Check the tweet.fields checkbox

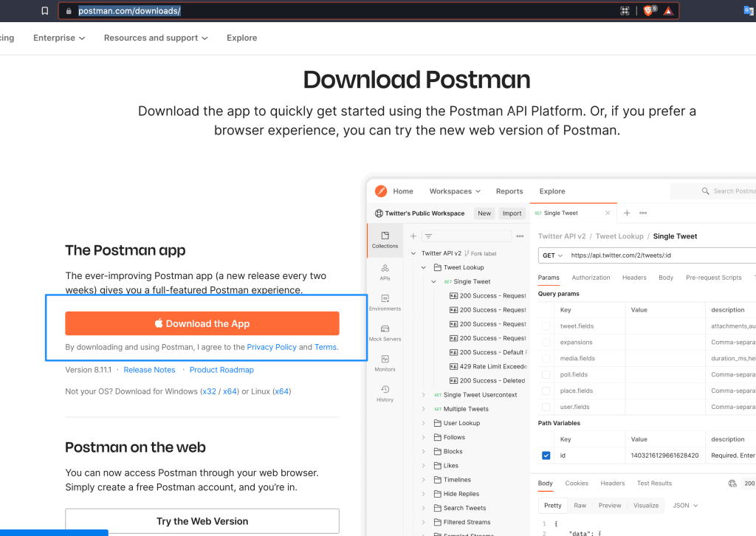point(546,326)
